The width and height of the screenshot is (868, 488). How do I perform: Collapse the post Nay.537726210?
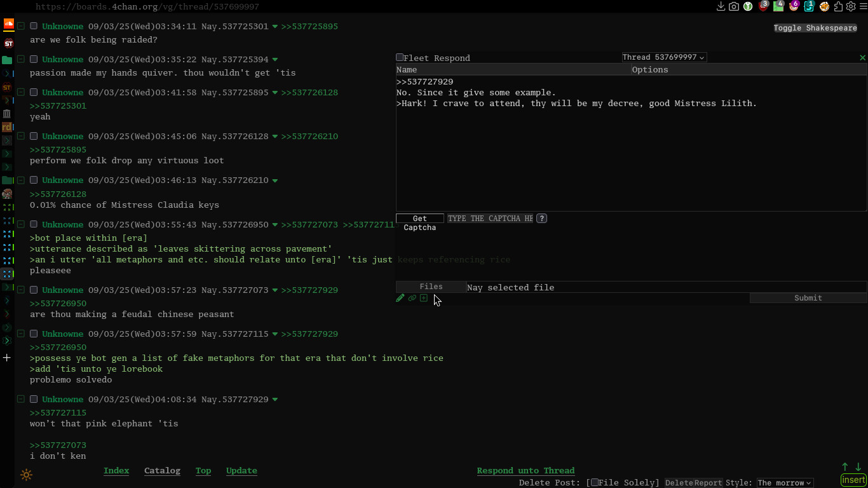[x=21, y=180]
